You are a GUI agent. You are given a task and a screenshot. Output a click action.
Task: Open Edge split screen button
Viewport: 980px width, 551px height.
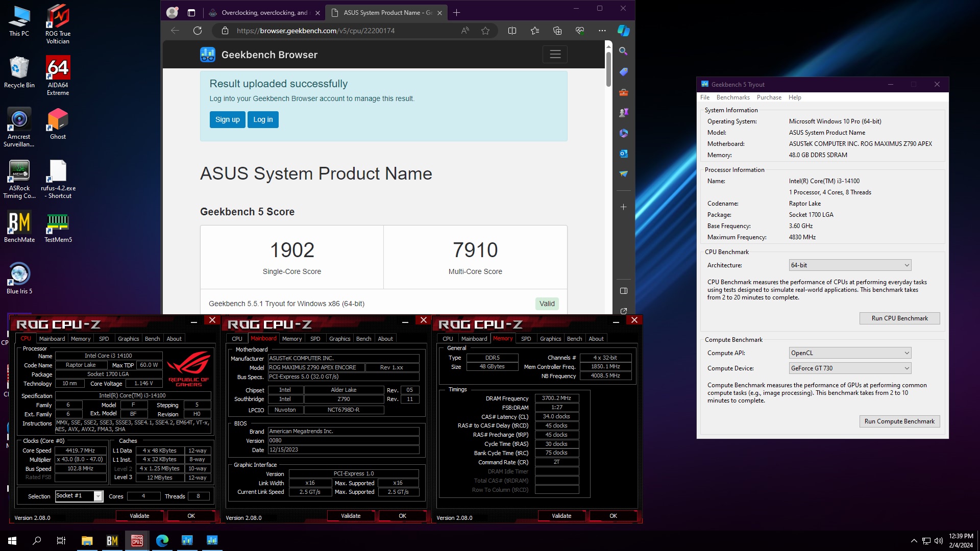coord(512,31)
